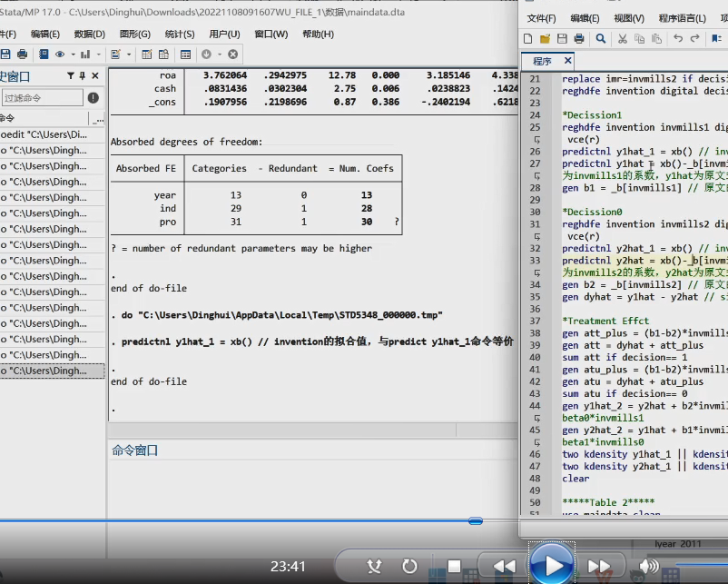Screen dimensions: 728x584
Task: Mute the media player volume
Action: 649,567
